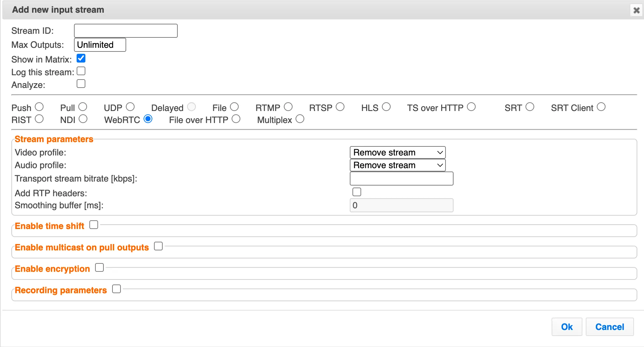Click the Transport stream bitrate field
644x347 pixels.
coord(402,179)
